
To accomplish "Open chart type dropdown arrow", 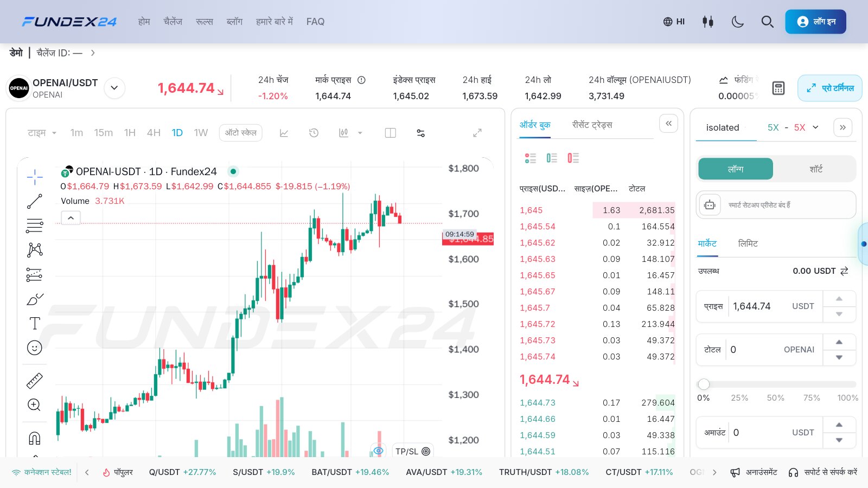I will pyautogui.click(x=360, y=133).
